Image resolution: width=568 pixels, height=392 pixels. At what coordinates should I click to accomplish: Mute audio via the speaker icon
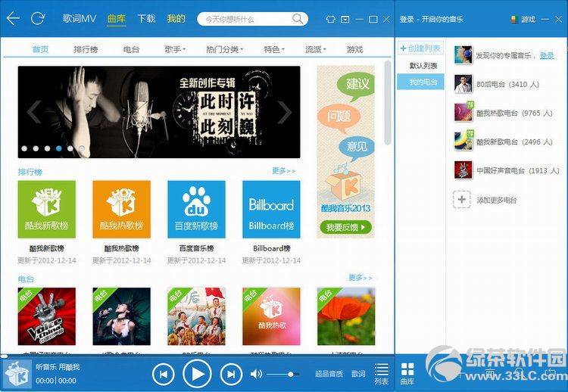(x=256, y=374)
